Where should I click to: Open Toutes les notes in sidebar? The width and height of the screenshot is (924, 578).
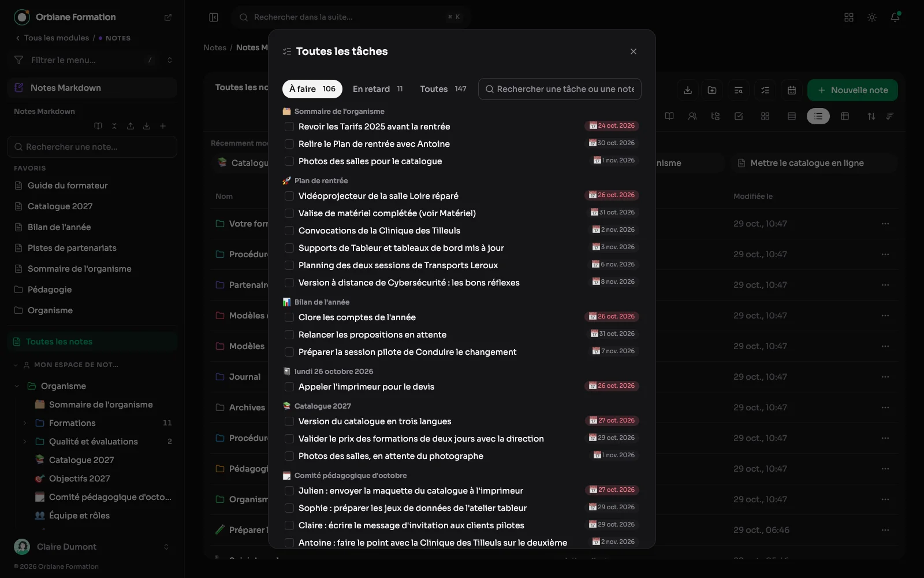pos(92,342)
